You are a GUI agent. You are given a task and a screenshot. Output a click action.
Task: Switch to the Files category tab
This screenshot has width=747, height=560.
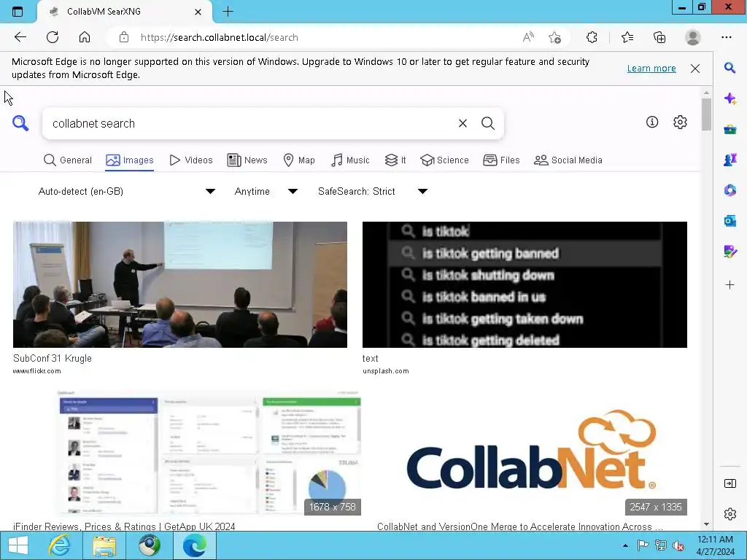click(501, 160)
